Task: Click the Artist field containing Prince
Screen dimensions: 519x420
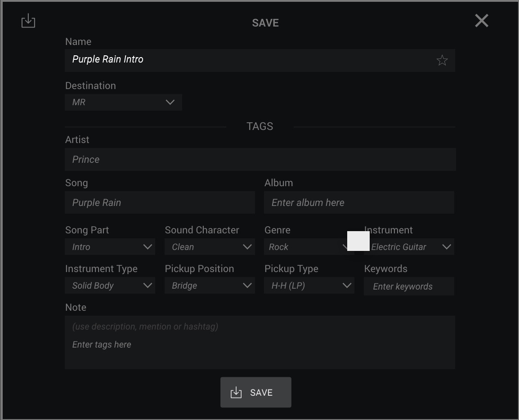Action: tap(260, 159)
